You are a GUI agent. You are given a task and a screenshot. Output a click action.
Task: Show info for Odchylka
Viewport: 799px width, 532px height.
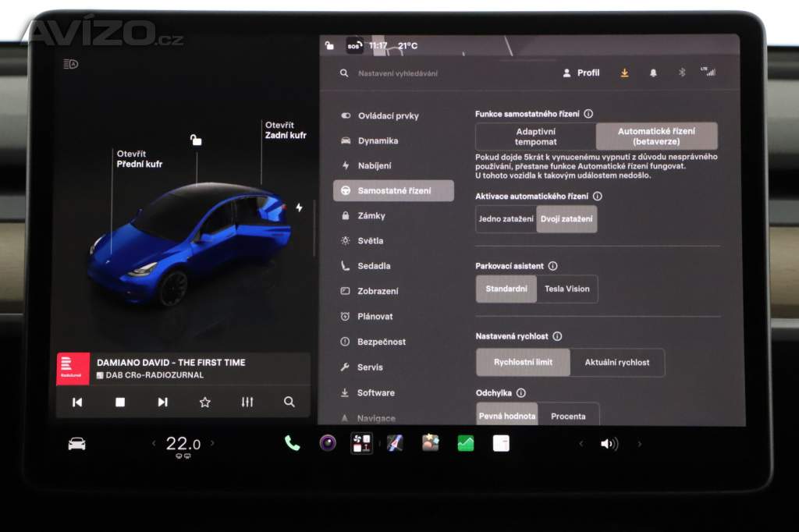pyautogui.click(x=520, y=393)
